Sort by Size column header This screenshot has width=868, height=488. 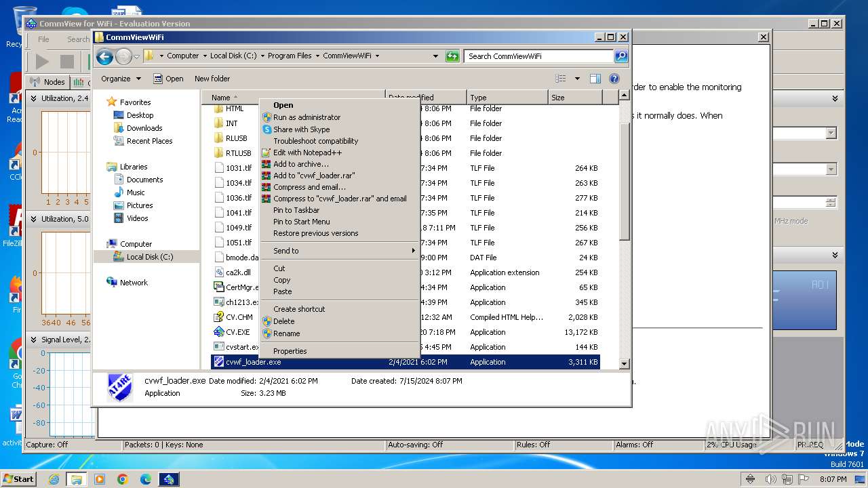(x=574, y=98)
